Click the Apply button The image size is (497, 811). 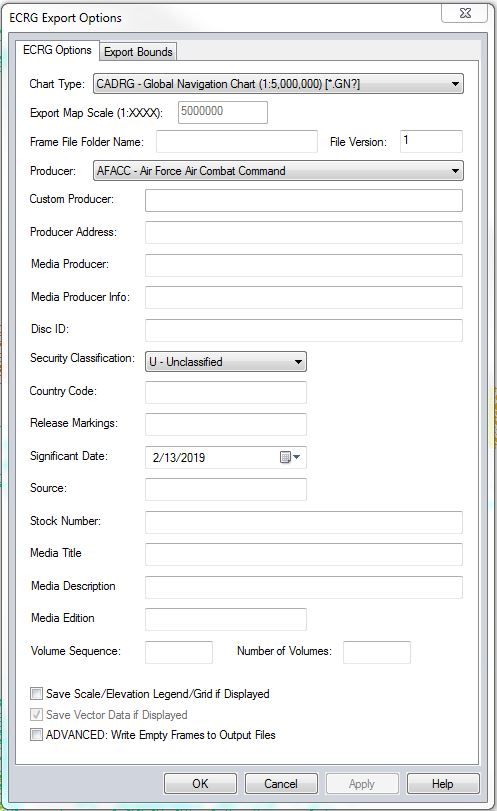tap(362, 784)
